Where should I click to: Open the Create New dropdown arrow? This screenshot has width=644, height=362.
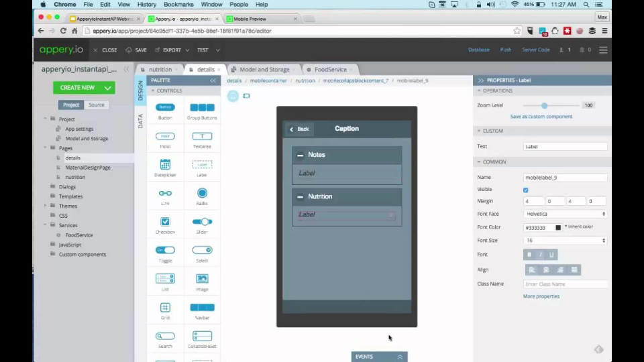coord(107,88)
